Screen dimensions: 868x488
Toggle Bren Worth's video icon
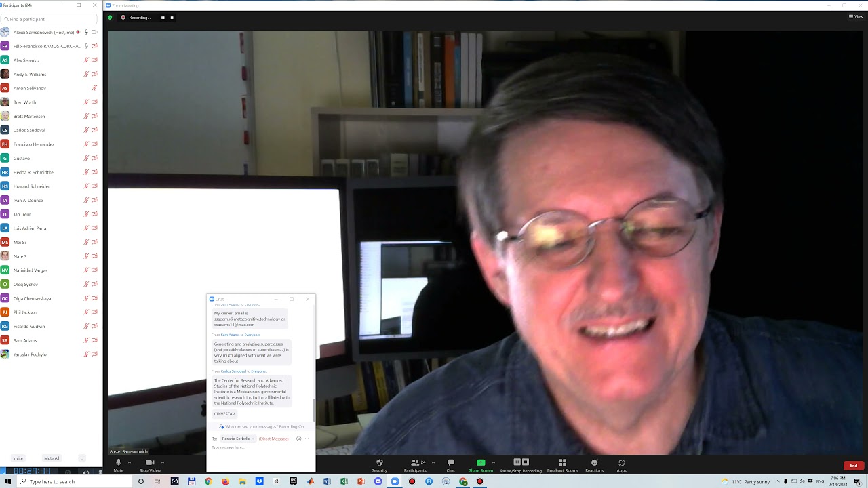94,102
